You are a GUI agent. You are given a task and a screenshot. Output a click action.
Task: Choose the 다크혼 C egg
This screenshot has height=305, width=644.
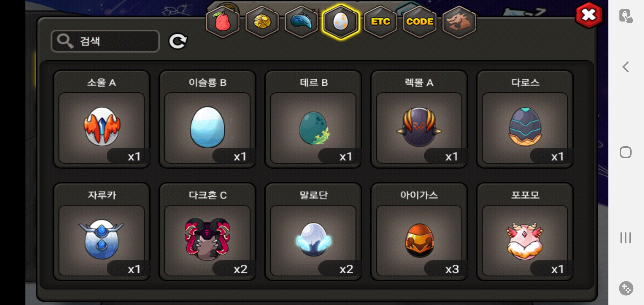pyautogui.click(x=207, y=232)
